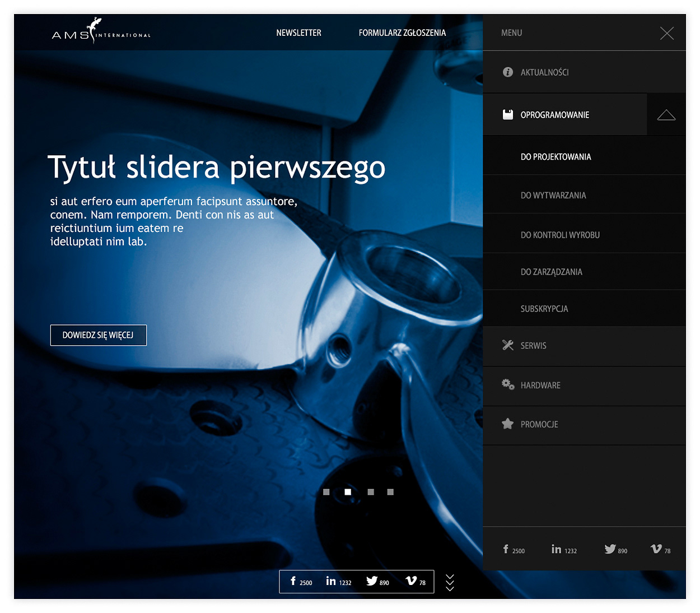This screenshot has height=613, width=700.
Task: Select the first slider dot
Action: 326,492
